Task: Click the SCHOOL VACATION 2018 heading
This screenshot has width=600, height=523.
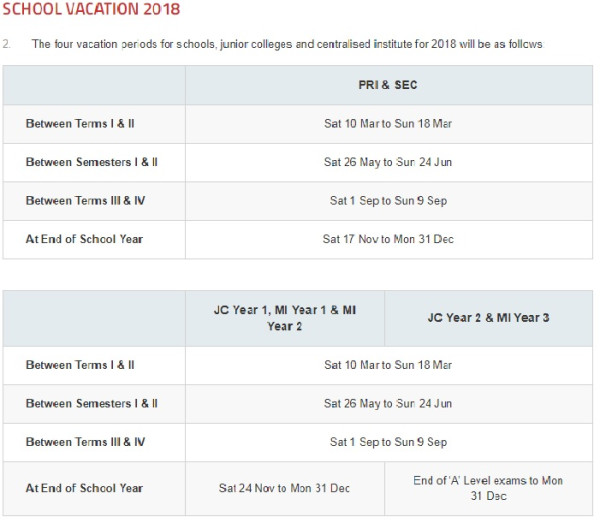Action: coord(91,9)
